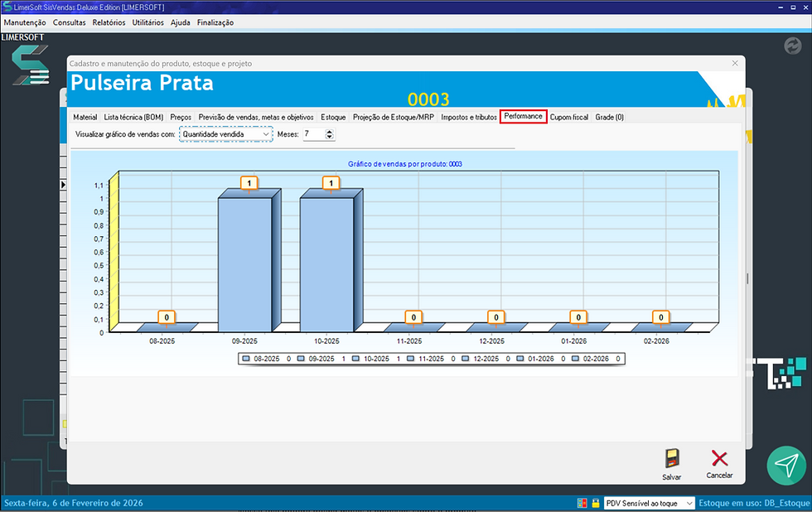The height and width of the screenshot is (512, 812).
Task: Click the 12-2025 x-axis label
Action: pyautogui.click(x=491, y=341)
